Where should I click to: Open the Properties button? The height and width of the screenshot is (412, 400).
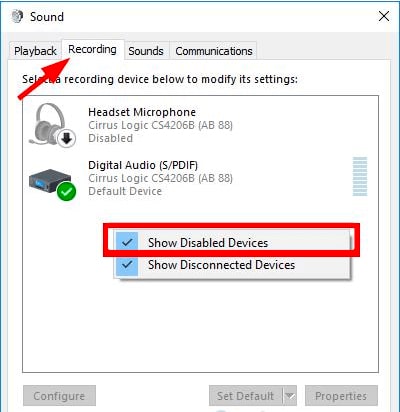coord(341,396)
